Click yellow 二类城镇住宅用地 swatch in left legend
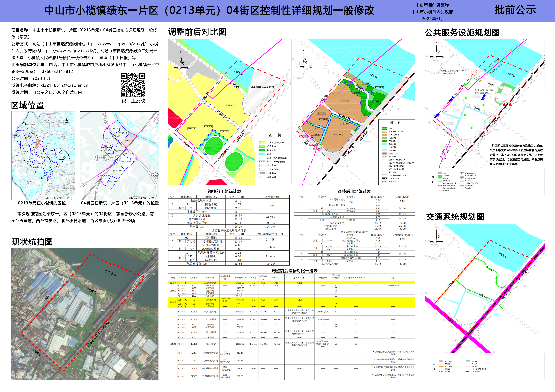555x392 pixels. tap(262, 142)
